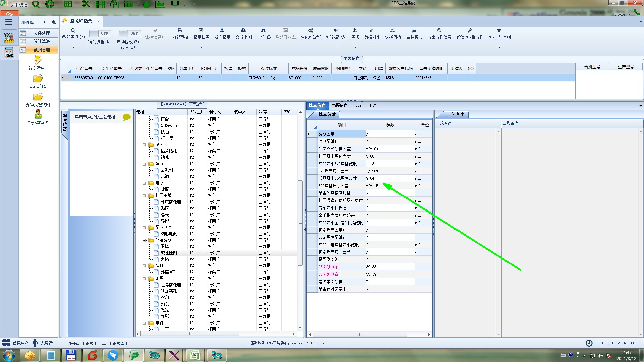Collapse the 阻焊 tree folder
This screenshot has height=362, width=644.
click(145, 279)
